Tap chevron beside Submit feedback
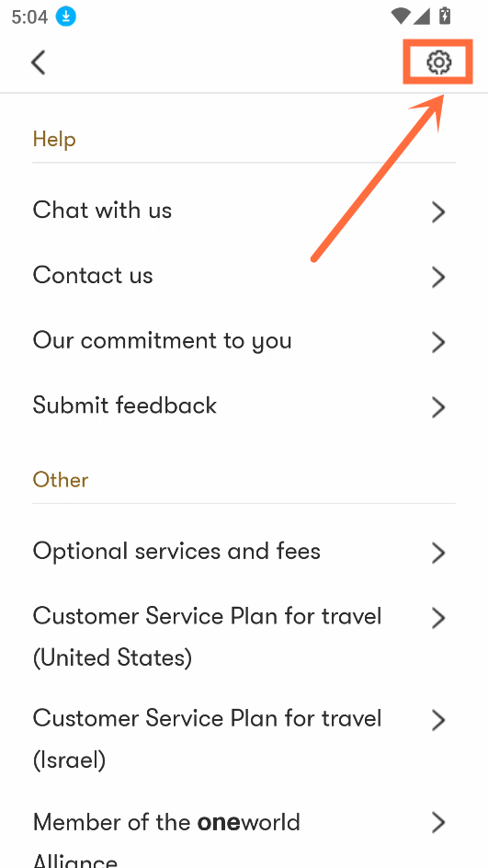The image size is (488, 868). (x=438, y=406)
